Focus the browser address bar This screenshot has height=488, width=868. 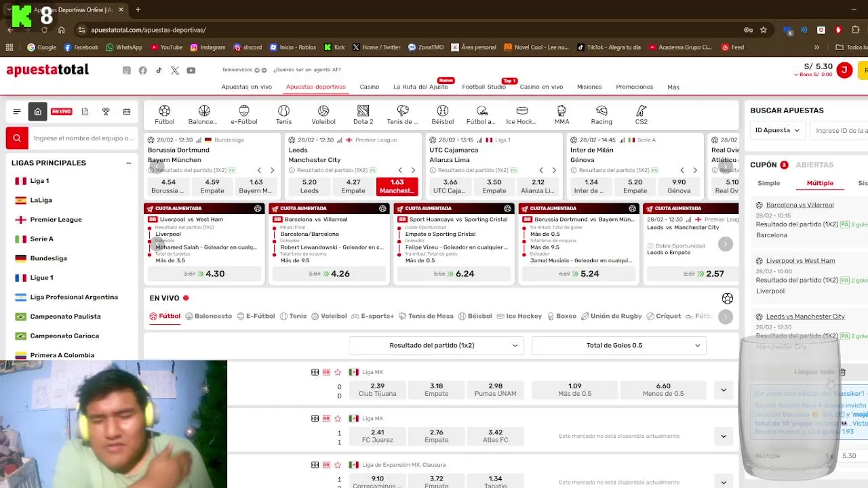coord(407,30)
